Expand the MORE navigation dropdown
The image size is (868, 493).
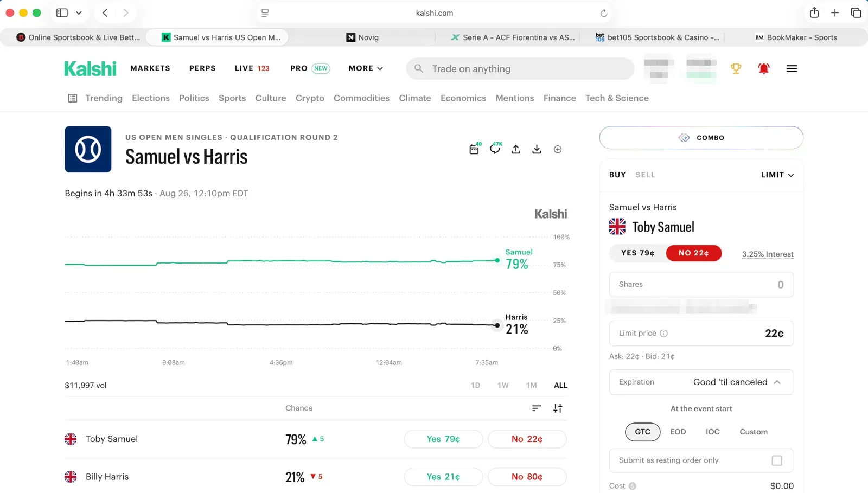pos(366,68)
